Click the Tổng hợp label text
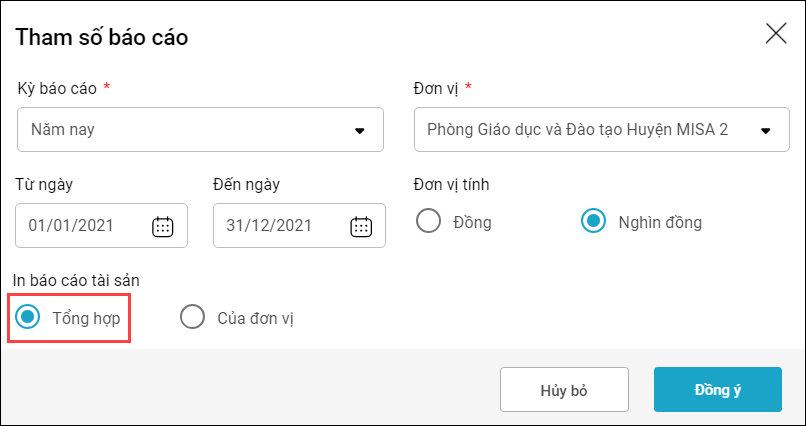 pos(86,319)
